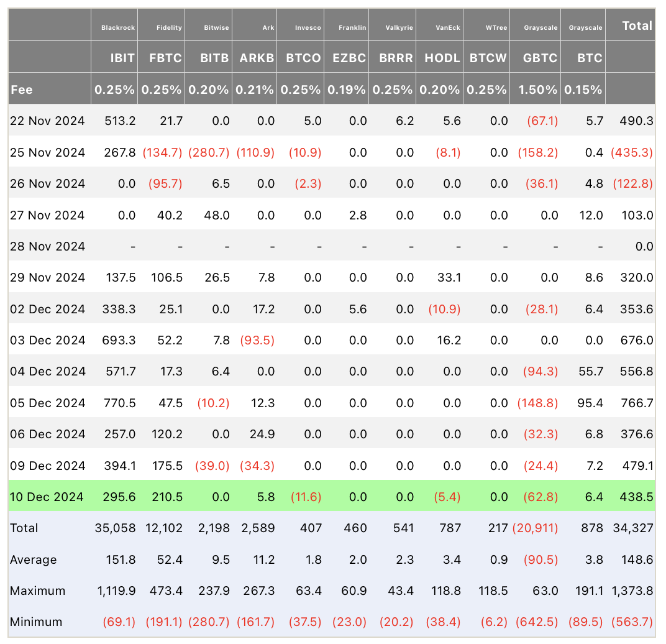Select the BITB column header

tap(214, 58)
